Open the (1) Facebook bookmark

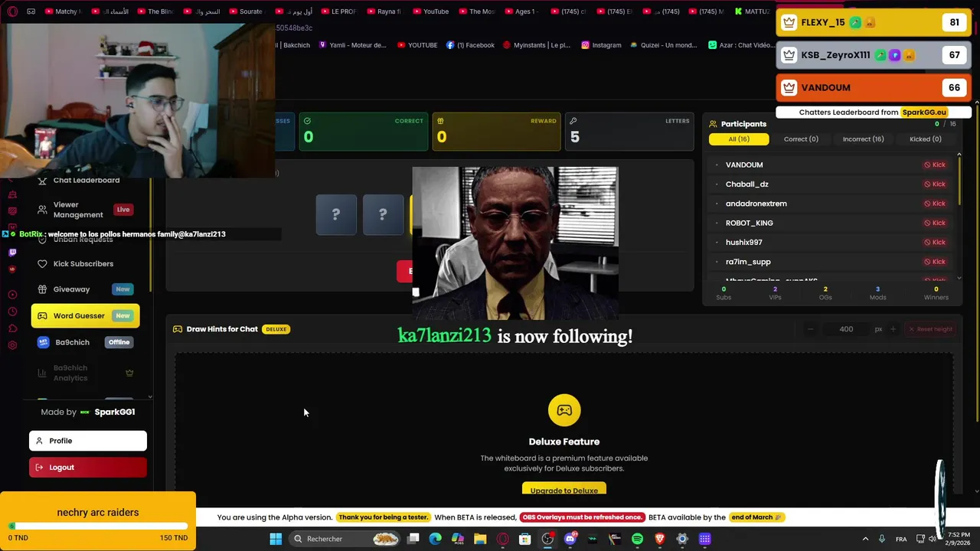pyautogui.click(x=470, y=45)
